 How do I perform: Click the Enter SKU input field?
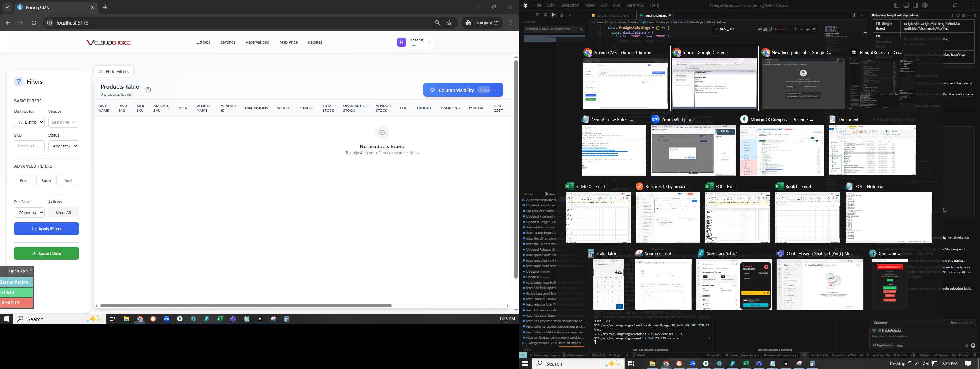coord(29,146)
